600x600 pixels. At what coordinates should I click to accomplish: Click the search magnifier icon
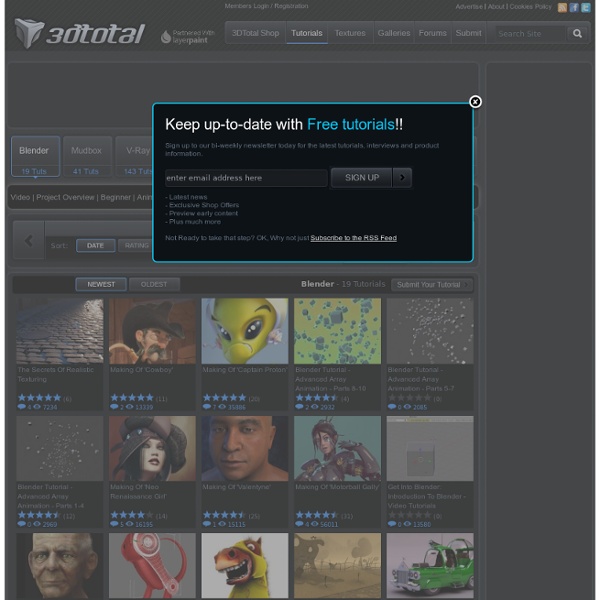(x=577, y=34)
